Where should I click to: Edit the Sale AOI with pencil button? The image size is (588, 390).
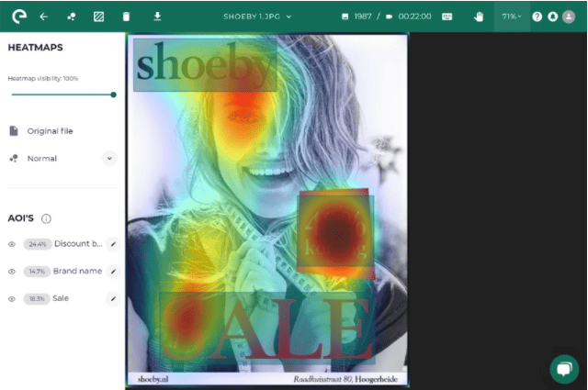coord(113,299)
